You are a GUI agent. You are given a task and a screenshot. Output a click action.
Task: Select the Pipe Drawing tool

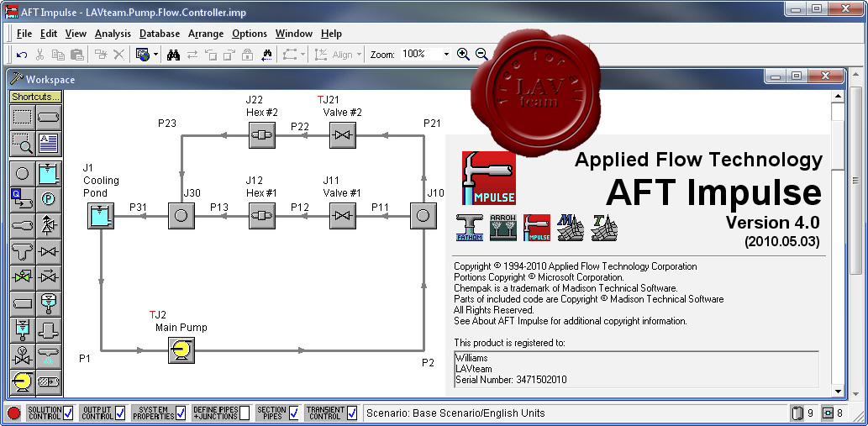click(x=50, y=118)
